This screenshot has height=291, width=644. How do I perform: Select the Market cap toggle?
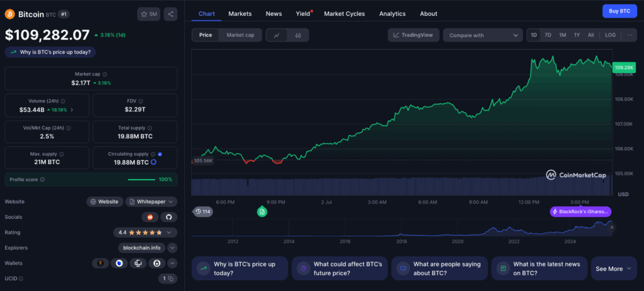[x=240, y=35]
